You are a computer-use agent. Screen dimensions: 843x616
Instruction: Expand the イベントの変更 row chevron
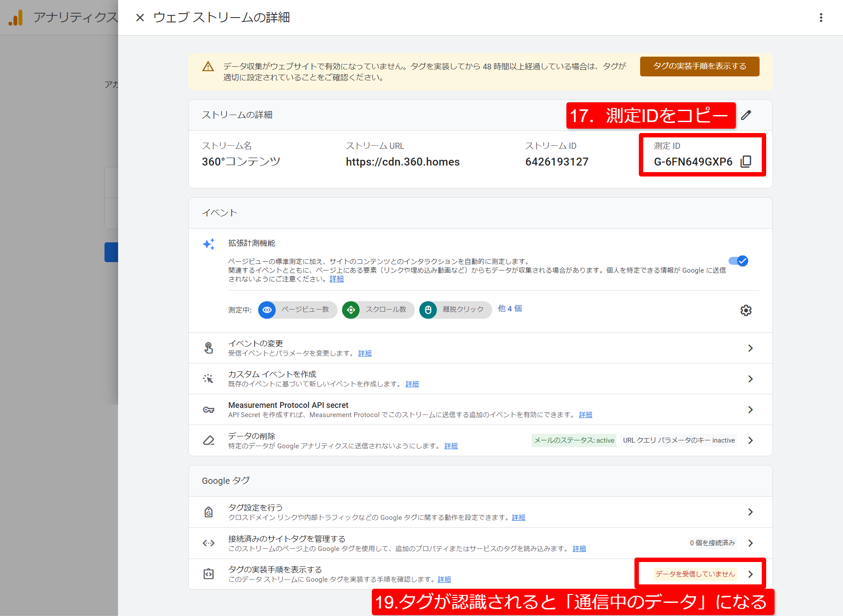[x=750, y=348]
